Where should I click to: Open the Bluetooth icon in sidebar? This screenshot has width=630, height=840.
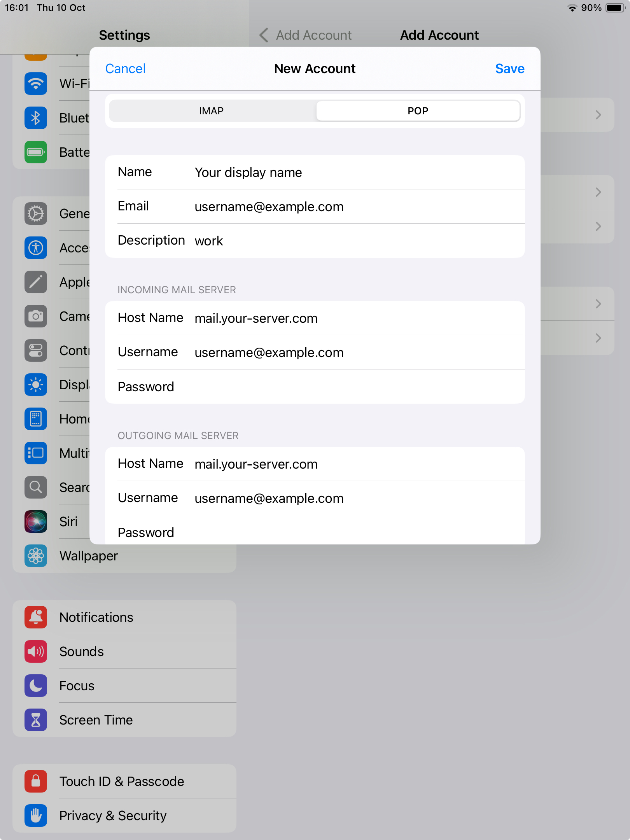(36, 118)
